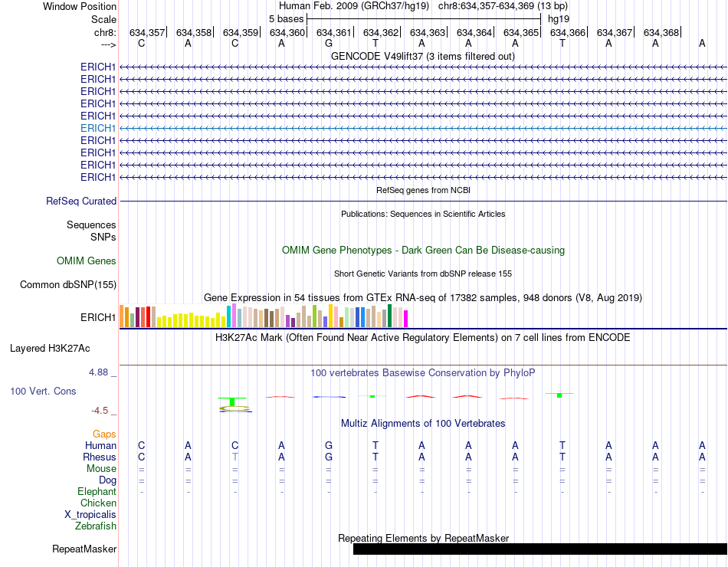Click the orange Gaps label
Viewport: 728px width, 567px height.
pyautogui.click(x=104, y=434)
